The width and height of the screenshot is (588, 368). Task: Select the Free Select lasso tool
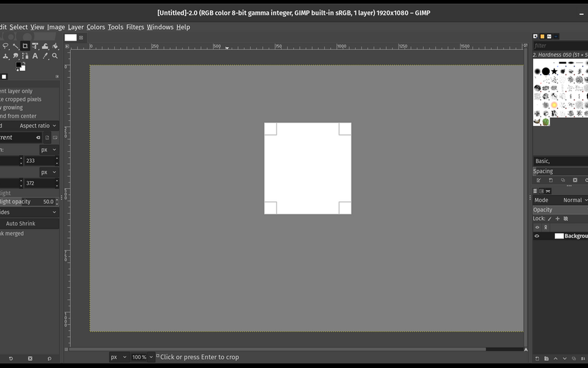click(x=6, y=46)
